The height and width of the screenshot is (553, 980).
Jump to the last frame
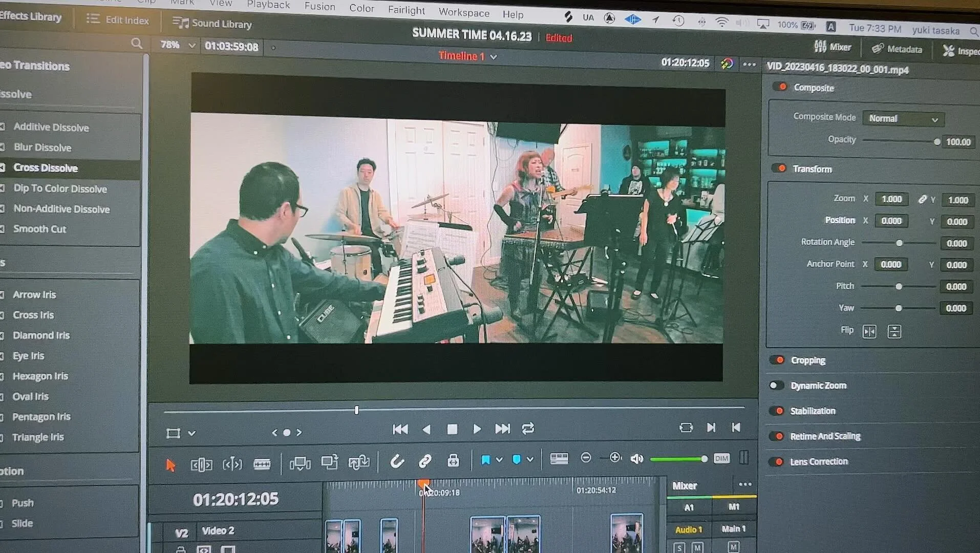click(502, 429)
